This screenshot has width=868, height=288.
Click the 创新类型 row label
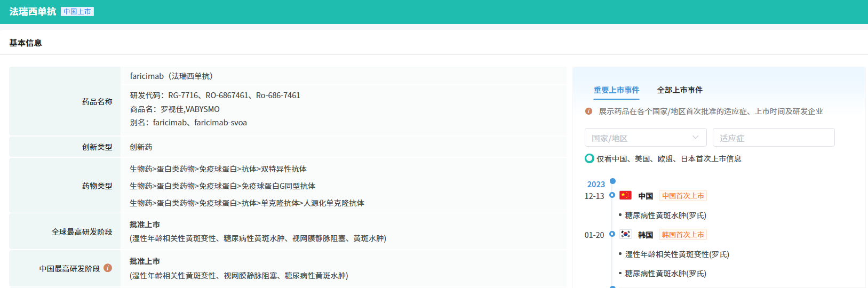[x=97, y=147]
